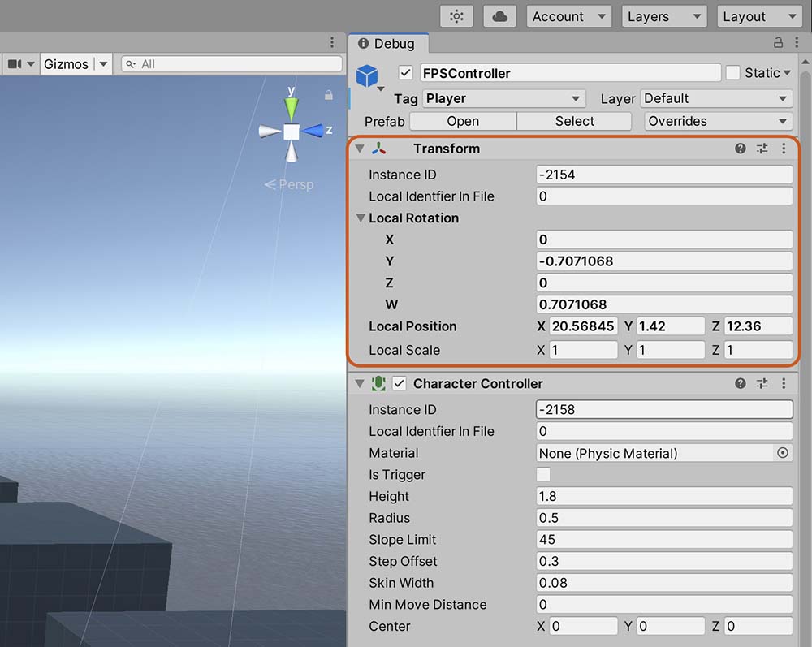Click the prefab Open button

coord(463,121)
